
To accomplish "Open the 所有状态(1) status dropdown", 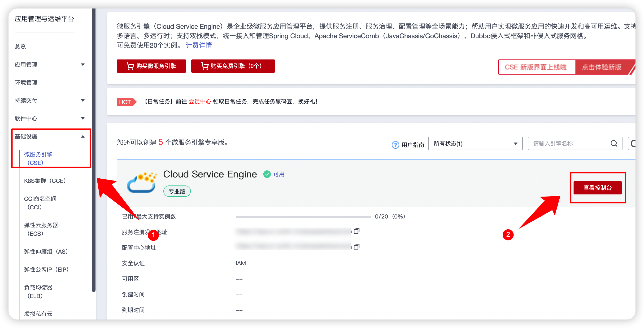I will coord(475,143).
